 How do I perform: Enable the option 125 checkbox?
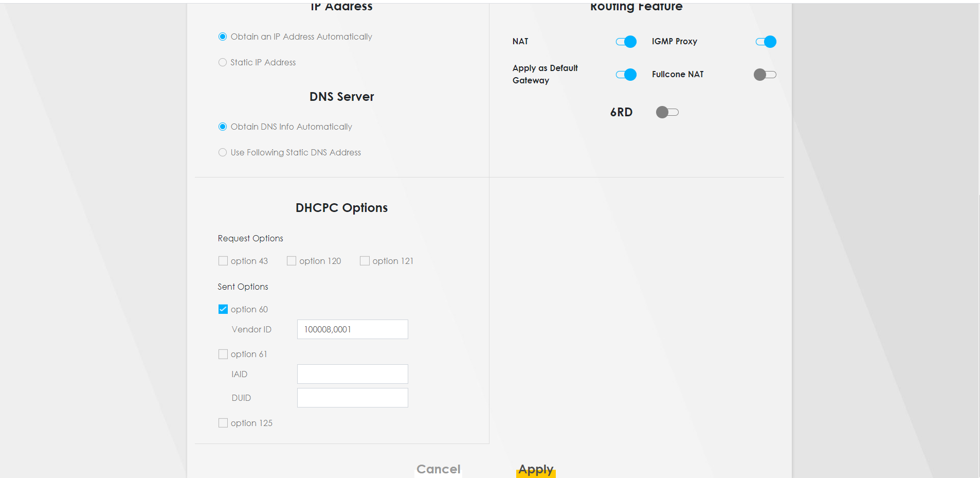tap(223, 423)
